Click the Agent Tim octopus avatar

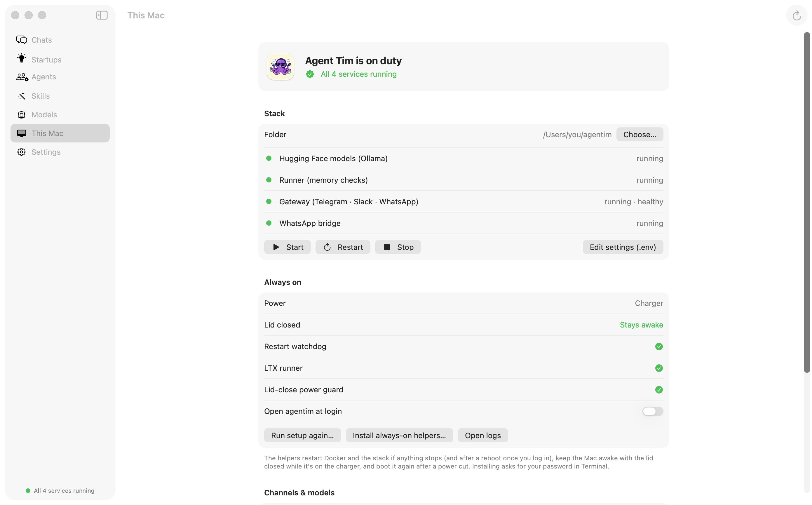[x=280, y=67]
